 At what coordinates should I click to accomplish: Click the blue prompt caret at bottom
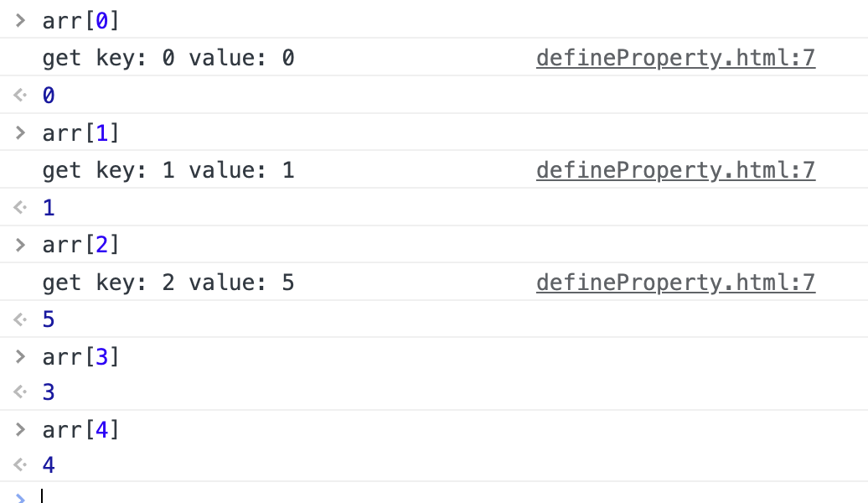(x=22, y=496)
